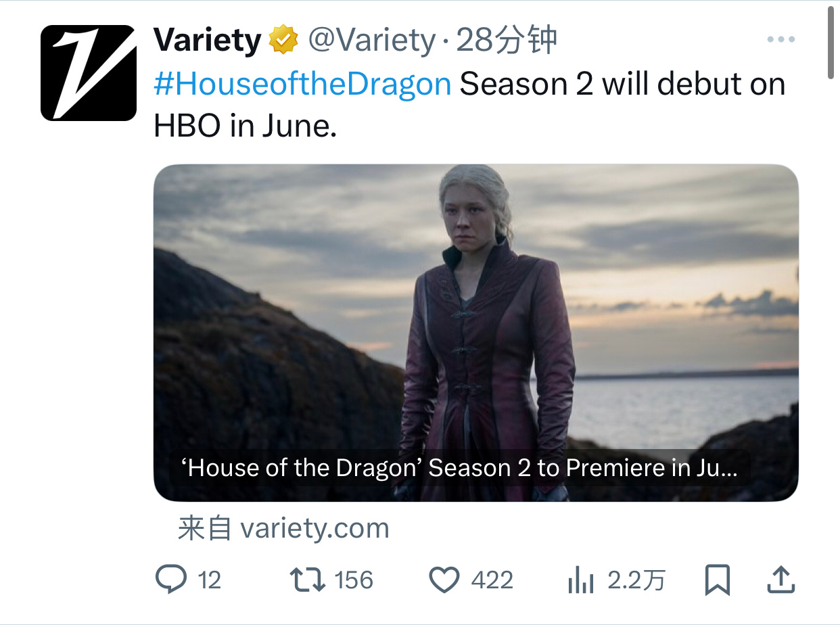
Task: Click the 'House of the Dragon' Season 2 headline caption
Action: pyautogui.click(x=459, y=467)
